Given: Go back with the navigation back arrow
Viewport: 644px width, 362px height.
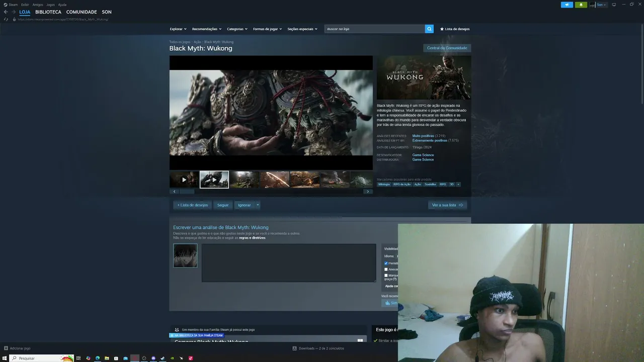Looking at the screenshot, I should (6, 12).
